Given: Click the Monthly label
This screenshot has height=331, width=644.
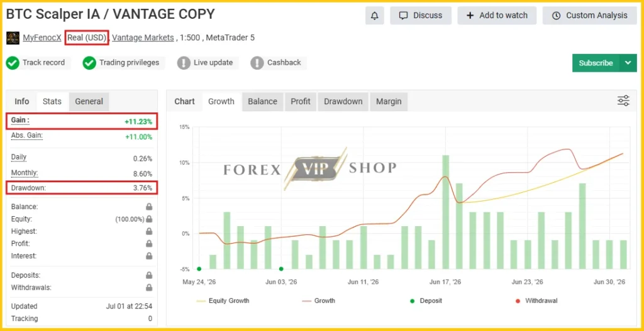Looking at the screenshot, I should (x=25, y=173).
